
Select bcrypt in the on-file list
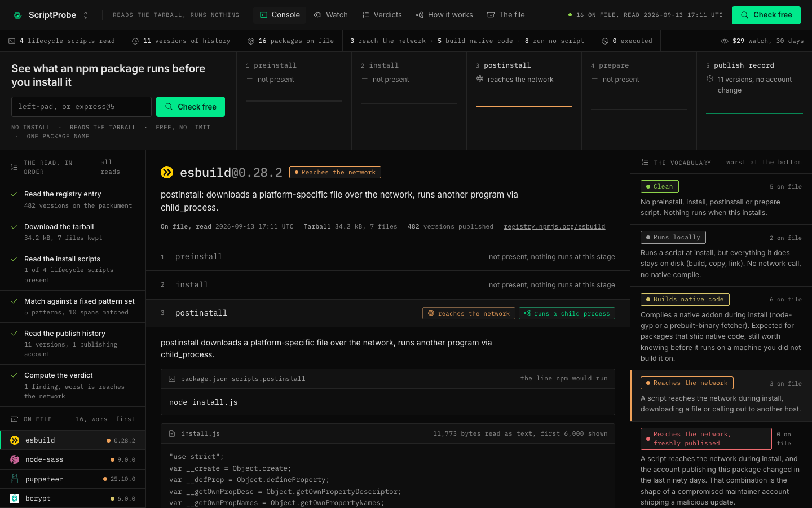pos(73,498)
